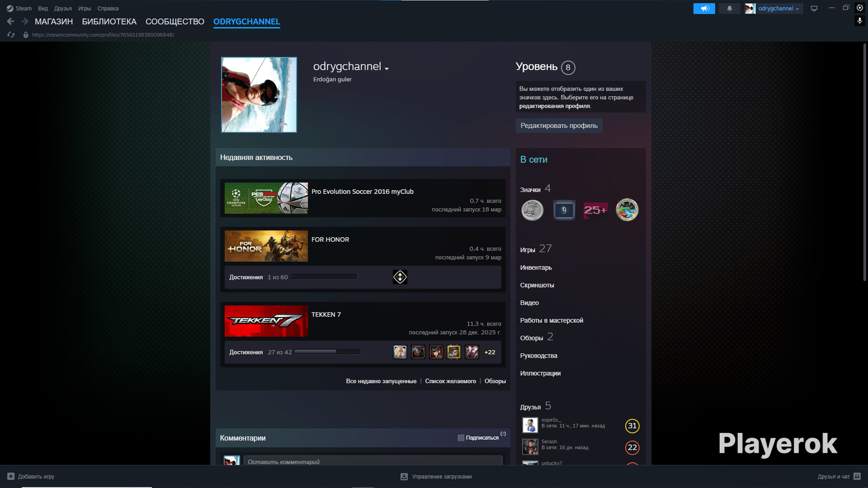Open the Друзья 5 friends list
Image resolution: width=868 pixels, height=488 pixels.
tap(536, 406)
